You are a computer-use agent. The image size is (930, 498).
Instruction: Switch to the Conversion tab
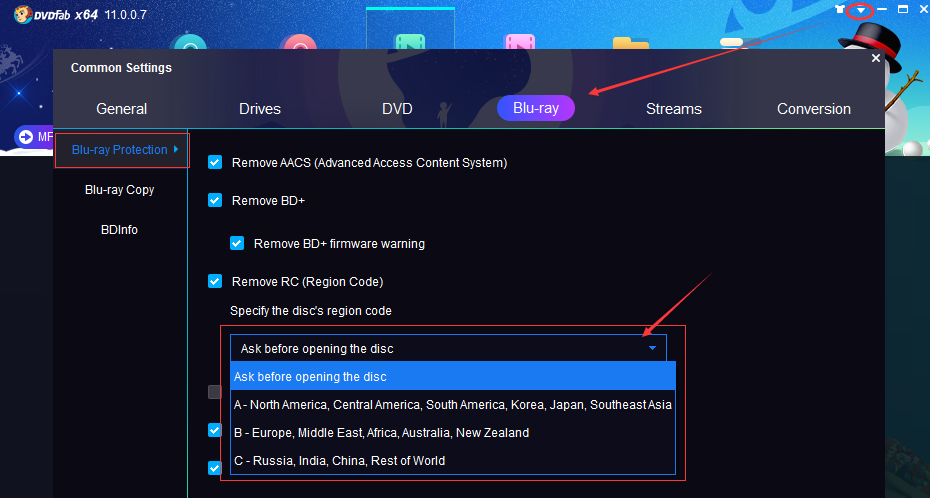814,109
